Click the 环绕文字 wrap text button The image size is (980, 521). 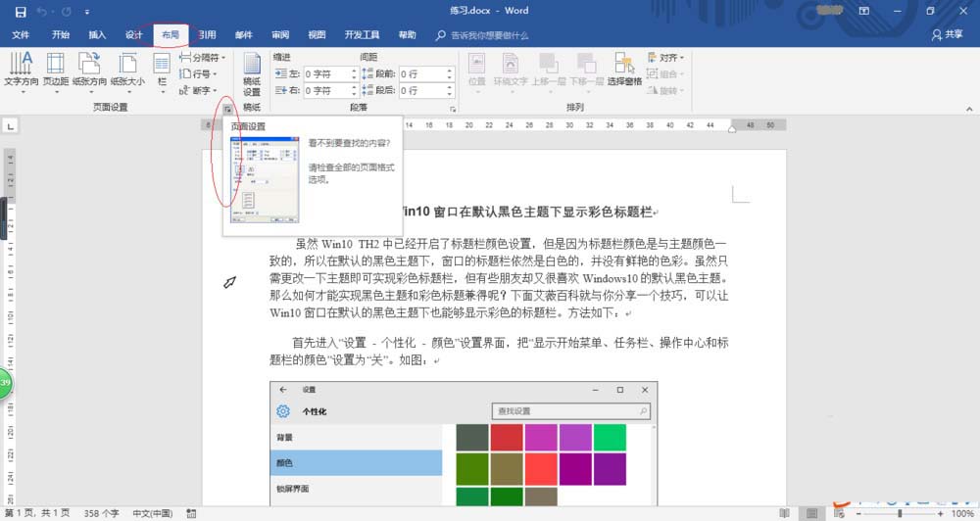(x=511, y=72)
